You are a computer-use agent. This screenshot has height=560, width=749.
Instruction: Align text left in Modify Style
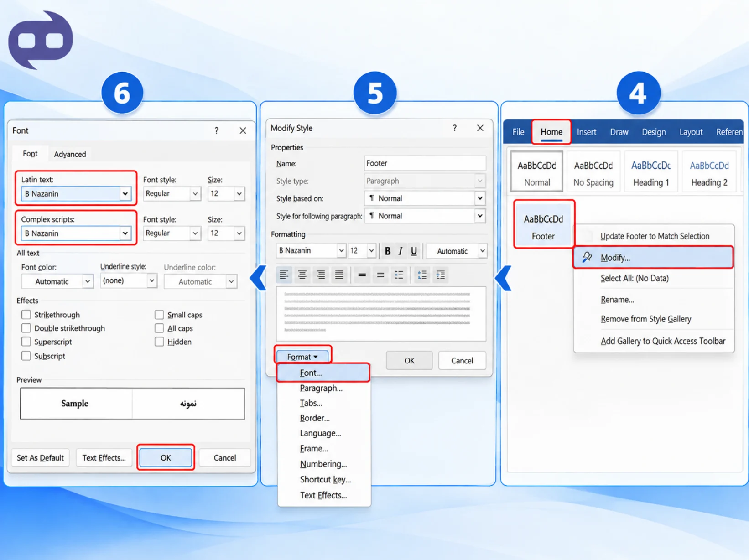point(284,275)
